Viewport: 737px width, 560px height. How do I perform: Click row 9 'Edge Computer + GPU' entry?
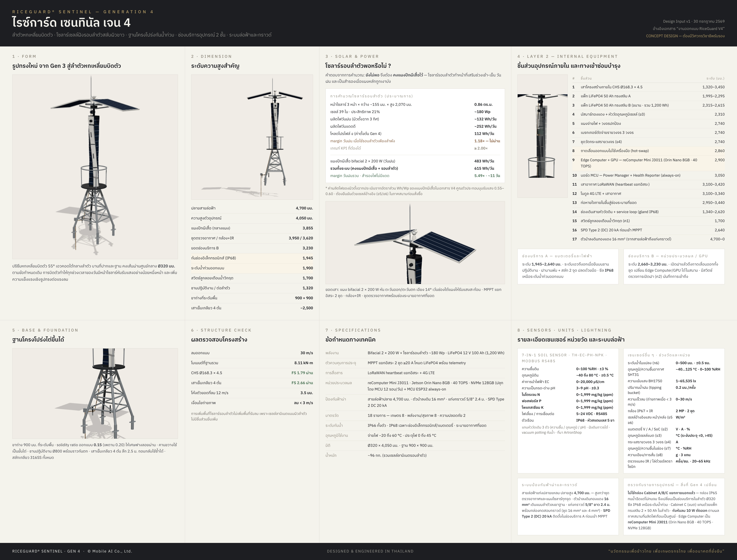[648, 163]
